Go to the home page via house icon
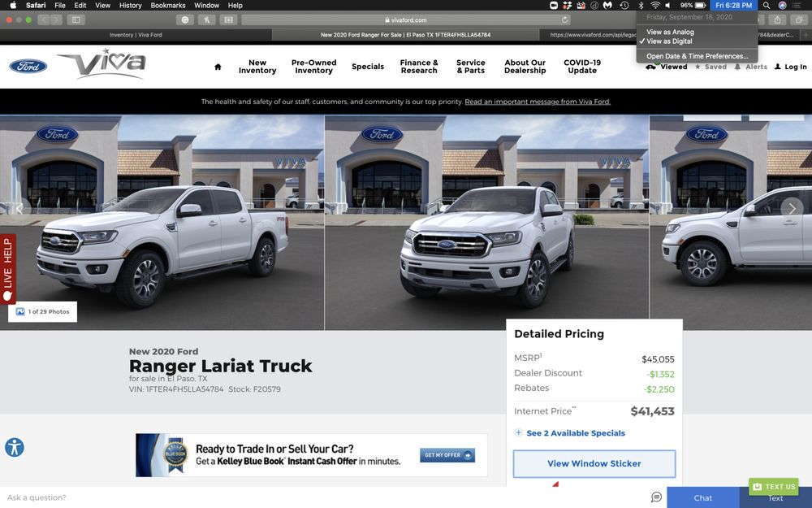812x508 pixels. [x=218, y=67]
